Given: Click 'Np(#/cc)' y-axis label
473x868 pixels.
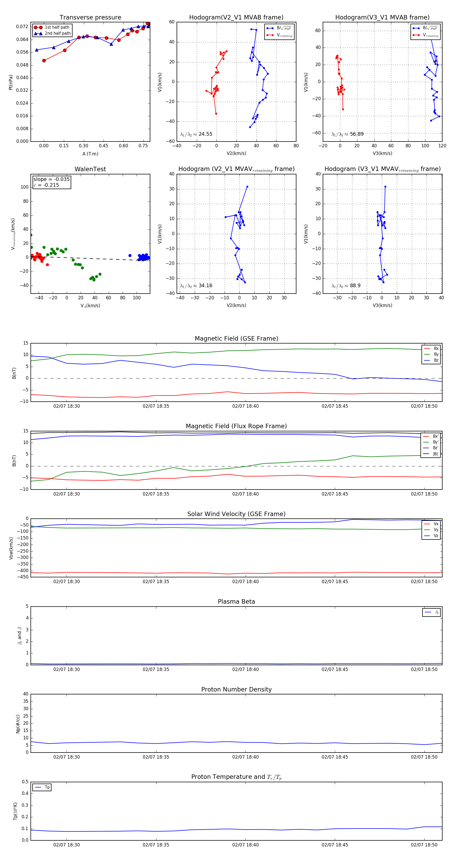Looking at the screenshot, I should click(x=18, y=724).
